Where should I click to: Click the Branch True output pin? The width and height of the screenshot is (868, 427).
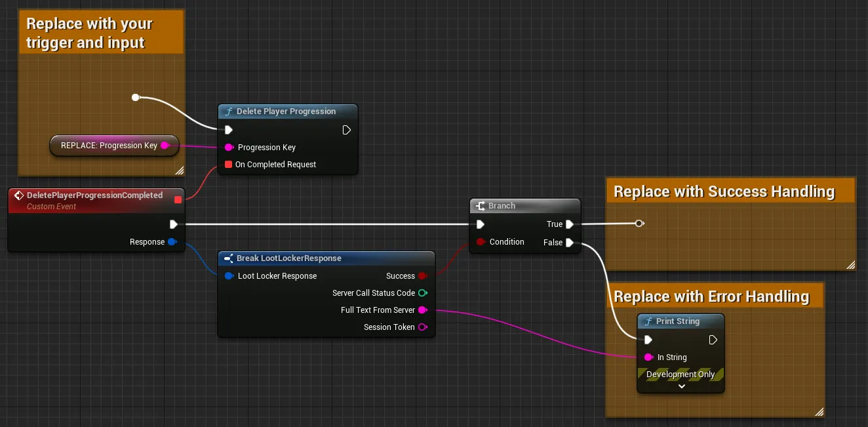(570, 224)
